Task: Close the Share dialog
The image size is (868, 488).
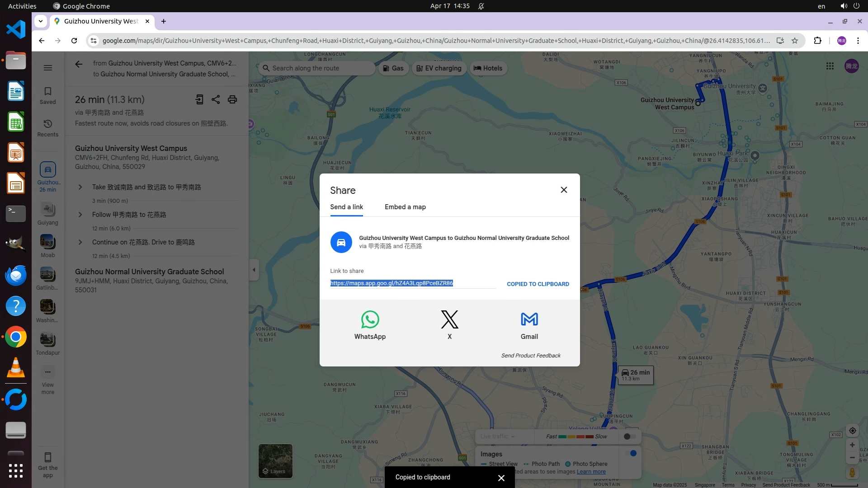Action: tap(564, 190)
